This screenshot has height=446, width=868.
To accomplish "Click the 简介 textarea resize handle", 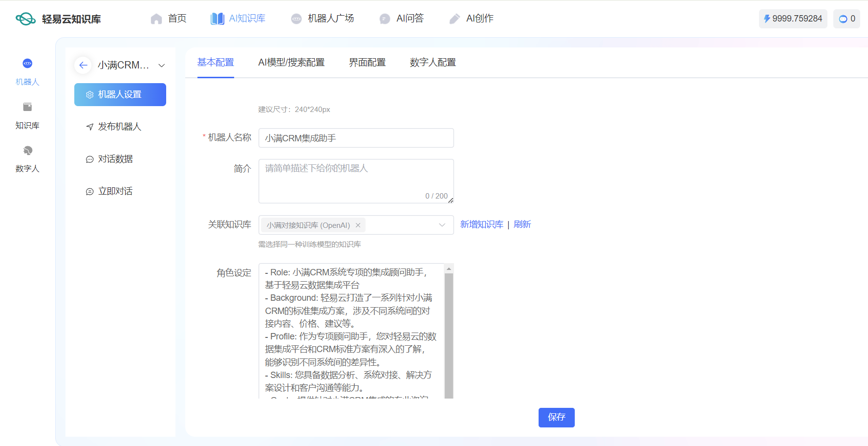I will pos(451,201).
